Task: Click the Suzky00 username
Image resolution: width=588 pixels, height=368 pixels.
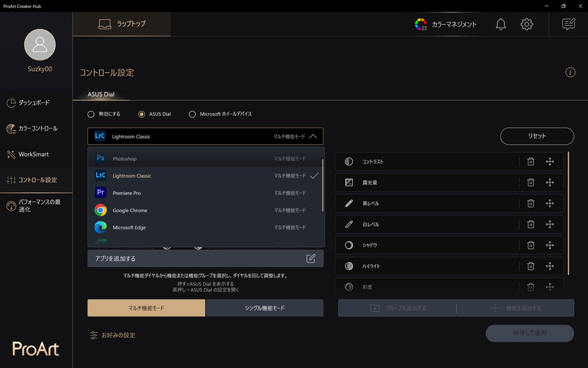Action: 40,68
